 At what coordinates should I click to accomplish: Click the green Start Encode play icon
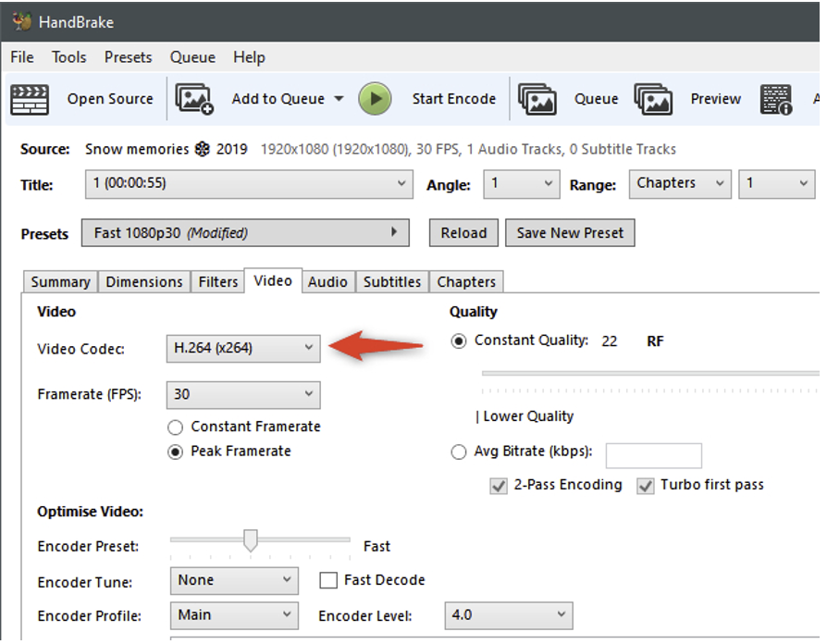375,99
